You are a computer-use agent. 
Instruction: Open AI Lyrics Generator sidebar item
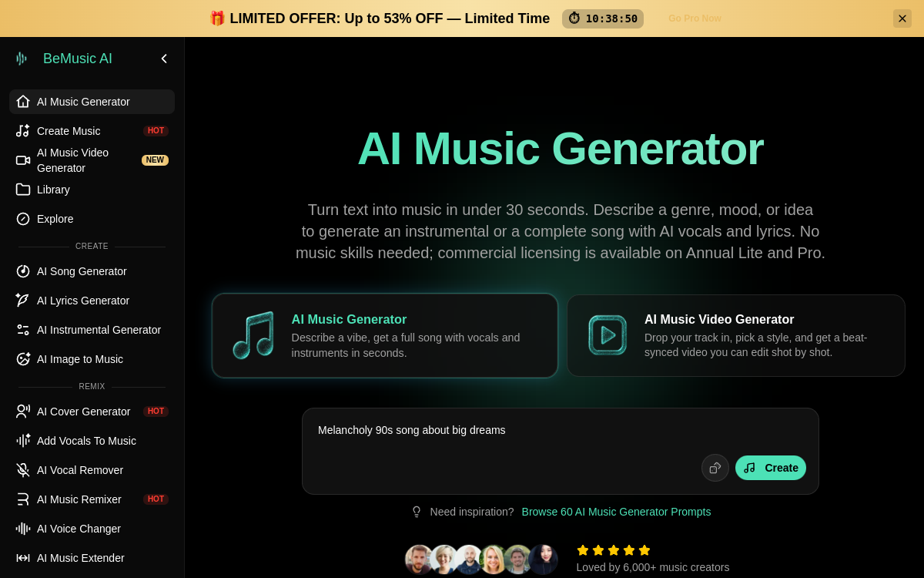tap(92, 301)
